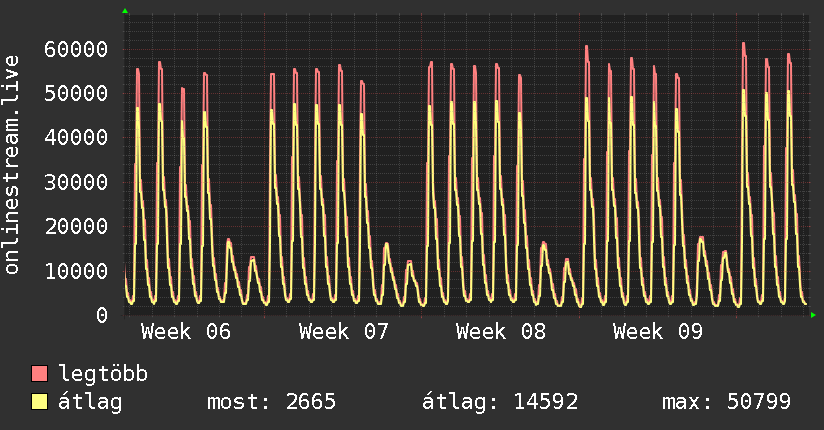This screenshot has width=824, height=430.
Task: Click the 30000 y-axis tick label
Action: (76, 182)
